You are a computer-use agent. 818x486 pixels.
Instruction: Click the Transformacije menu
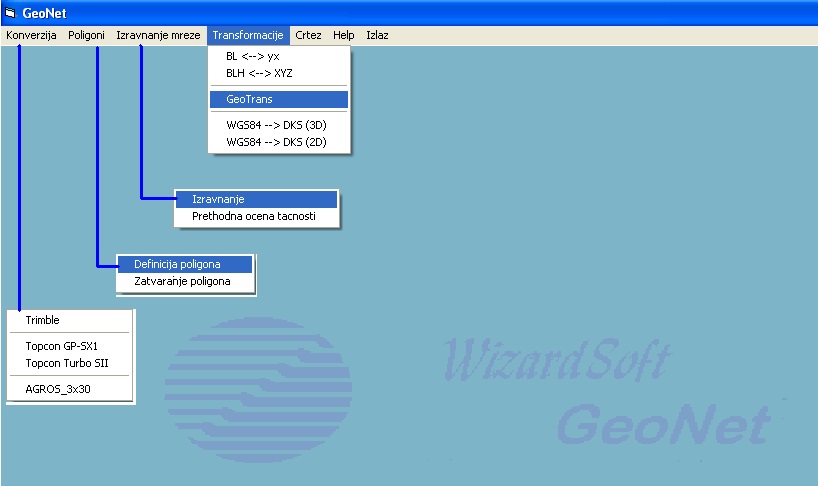pos(248,35)
